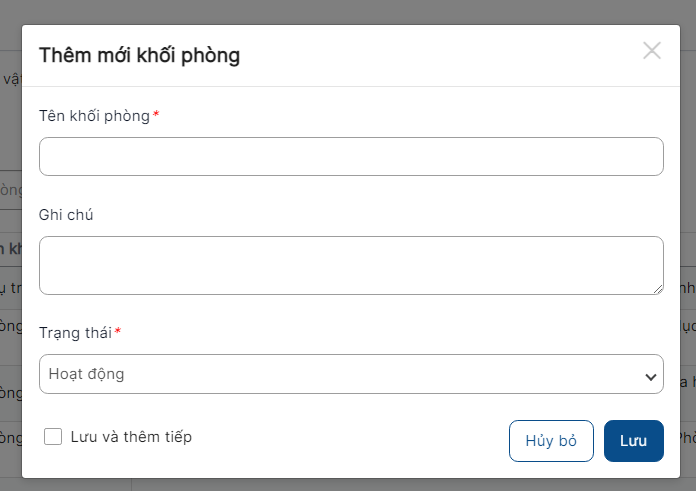Save with the Lưu button
696x491 pixels.
click(x=633, y=441)
